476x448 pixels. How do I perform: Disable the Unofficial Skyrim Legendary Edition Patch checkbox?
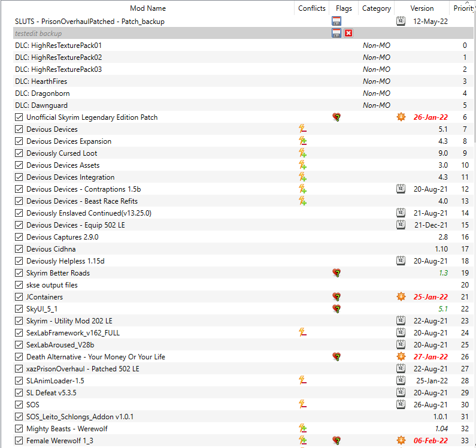pos(19,117)
